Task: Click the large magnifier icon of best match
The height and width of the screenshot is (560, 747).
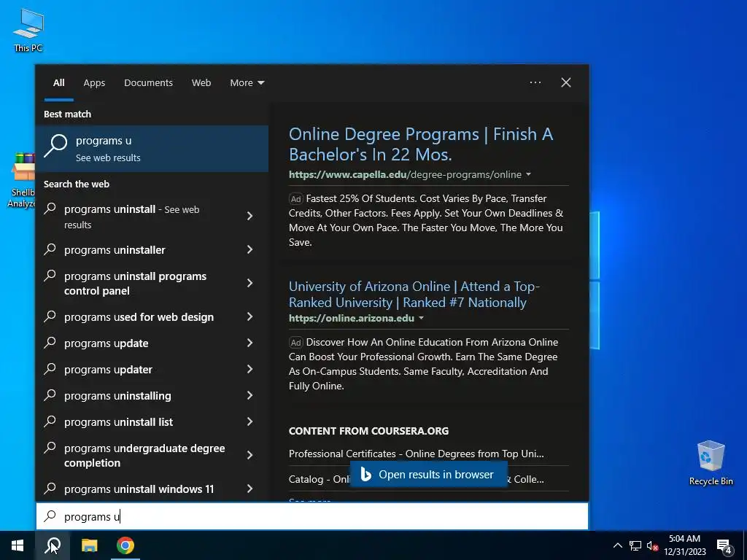Action: [55, 145]
